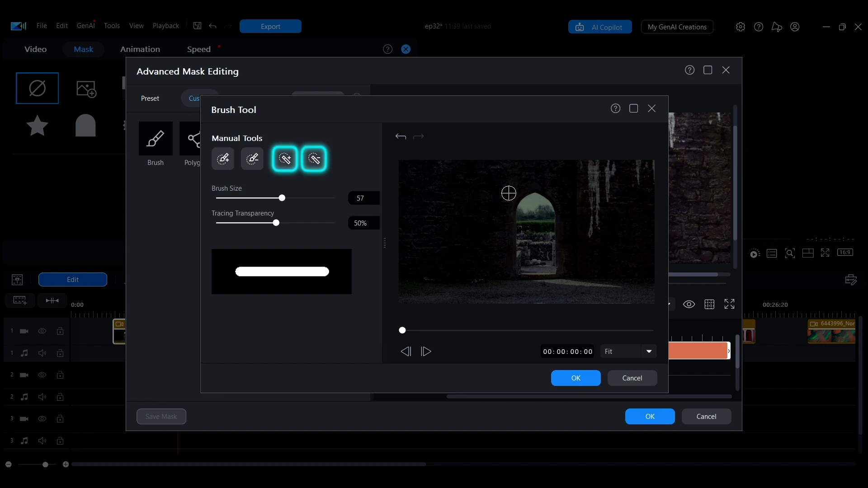Open help icon beside mask tabs
Image resolution: width=868 pixels, height=488 pixels.
tap(387, 49)
